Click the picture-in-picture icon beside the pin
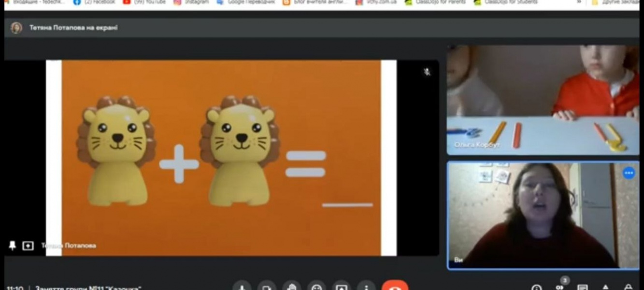This screenshot has height=290, width=644. pyautogui.click(x=28, y=246)
